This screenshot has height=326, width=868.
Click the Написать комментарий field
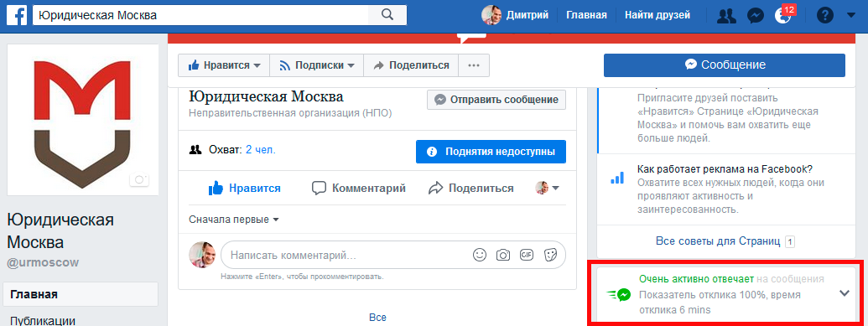point(343,255)
